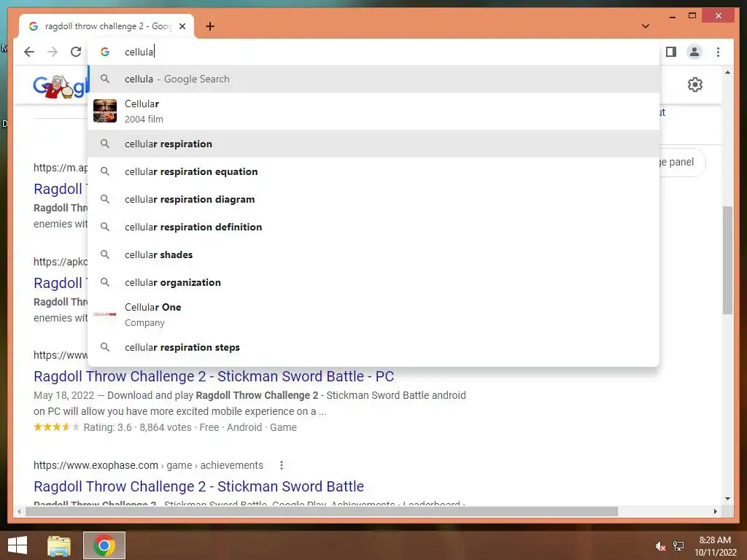
Task: Click the 'Rating: 3.6' text
Action: tap(108, 427)
